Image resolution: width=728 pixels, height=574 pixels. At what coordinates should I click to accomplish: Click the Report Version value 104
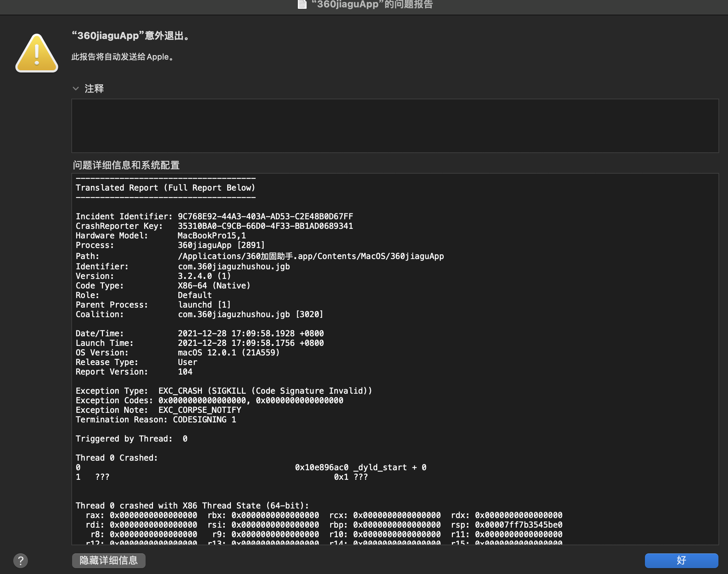point(185,372)
